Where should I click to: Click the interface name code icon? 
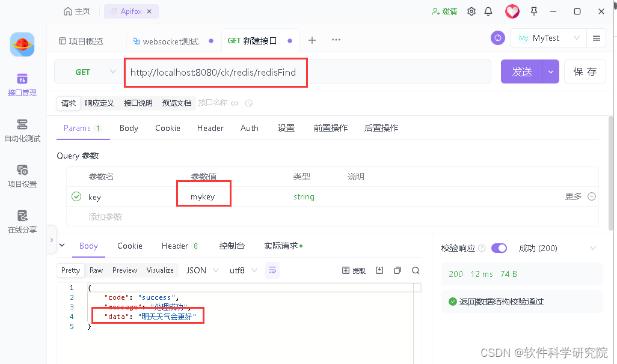pos(235,103)
